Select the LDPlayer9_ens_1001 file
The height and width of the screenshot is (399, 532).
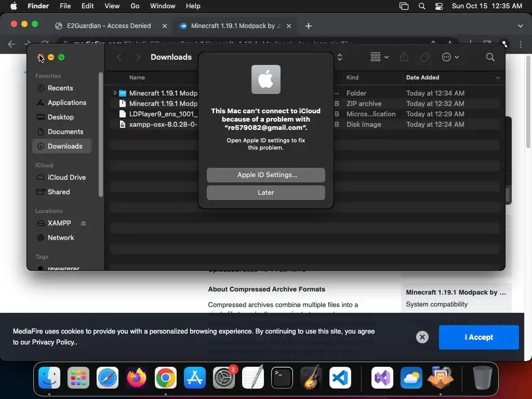click(x=163, y=114)
